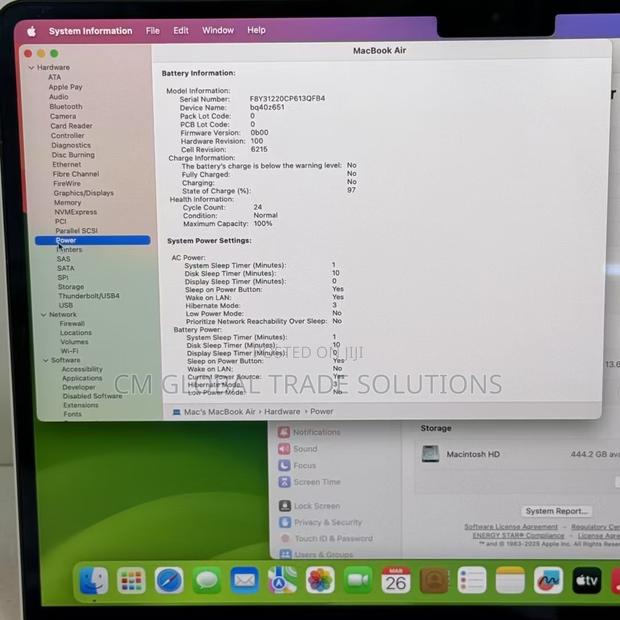Click the battery serial number F8Y31220CP613QFB4

pyautogui.click(x=287, y=98)
